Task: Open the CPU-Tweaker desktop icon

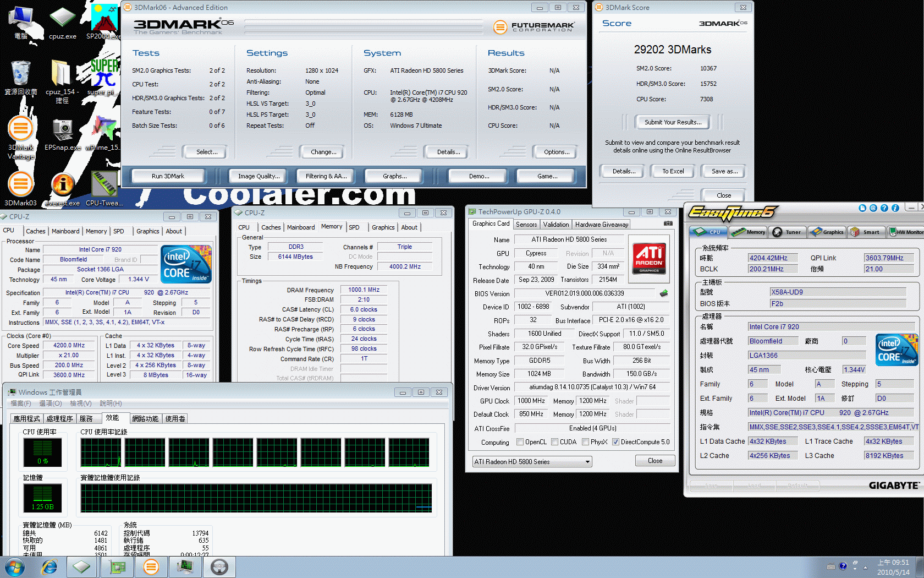Action: 104,189
